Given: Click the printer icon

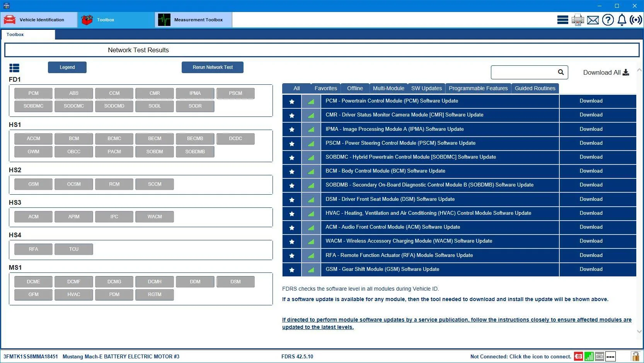Looking at the screenshot, I should tap(578, 20).
